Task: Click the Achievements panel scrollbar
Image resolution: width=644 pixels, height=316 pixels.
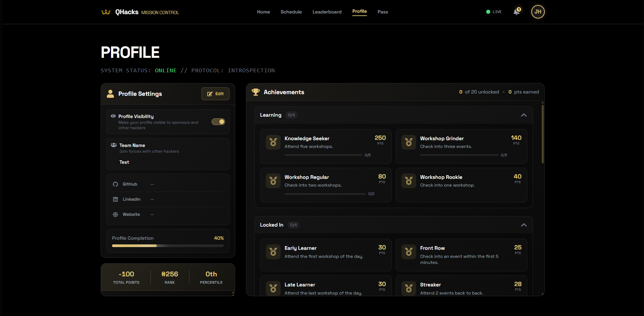Action: 542,134
